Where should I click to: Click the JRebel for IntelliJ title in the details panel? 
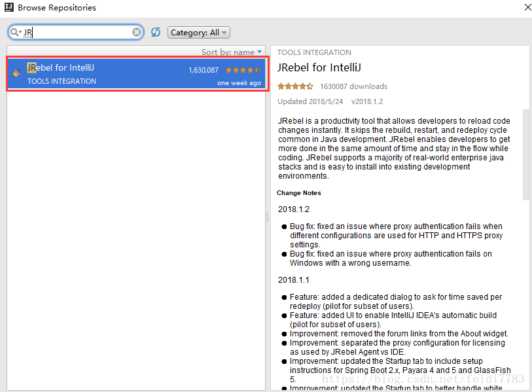[319, 67]
